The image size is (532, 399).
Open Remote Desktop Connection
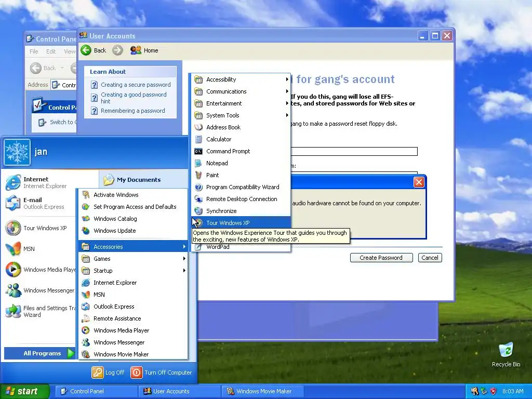click(241, 199)
